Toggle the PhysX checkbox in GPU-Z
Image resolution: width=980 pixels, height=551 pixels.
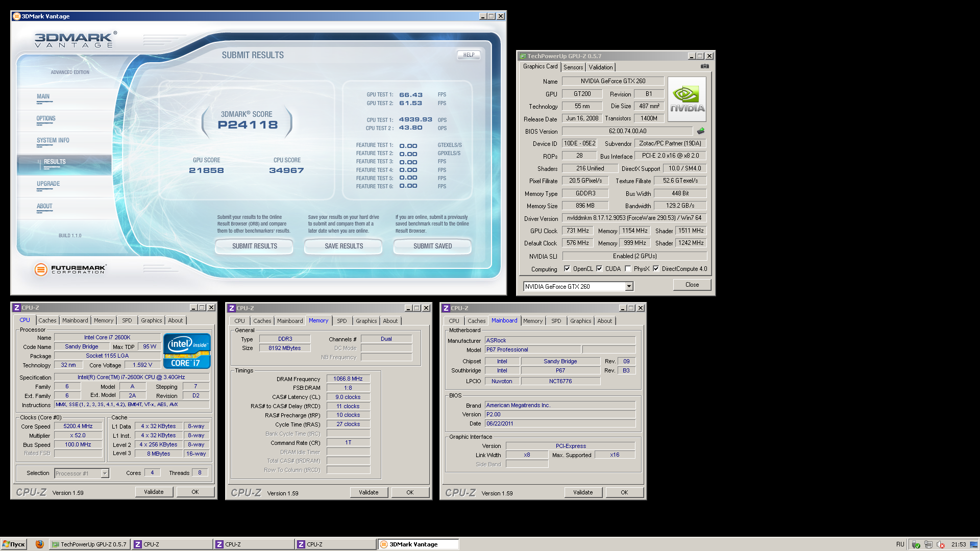(x=628, y=269)
